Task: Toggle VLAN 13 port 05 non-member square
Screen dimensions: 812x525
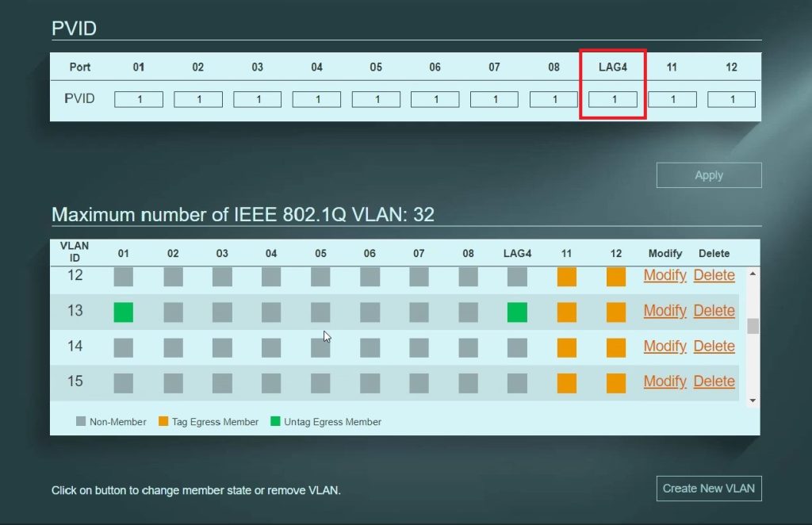Action: point(320,312)
